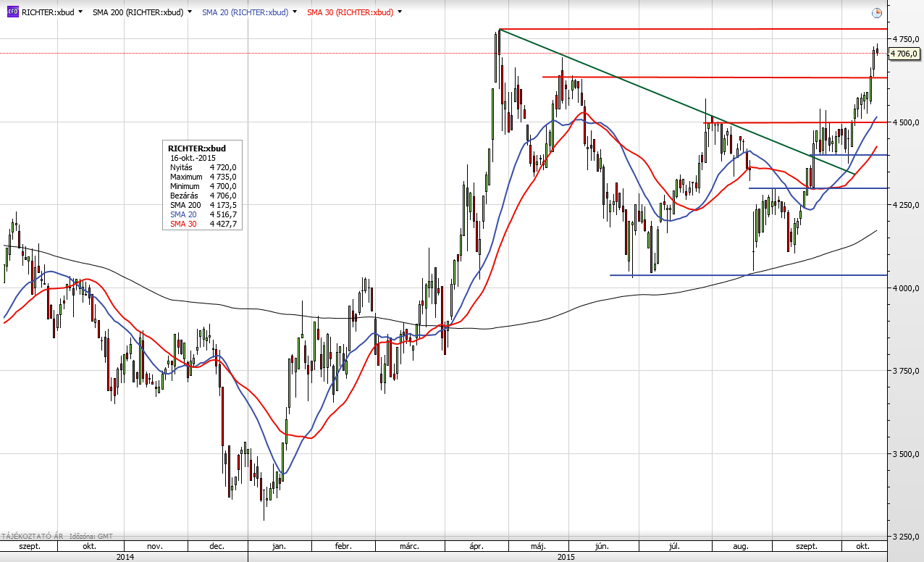Click the SMA 200 value 4 173,5
The width and height of the screenshot is (924, 562).
point(223,205)
